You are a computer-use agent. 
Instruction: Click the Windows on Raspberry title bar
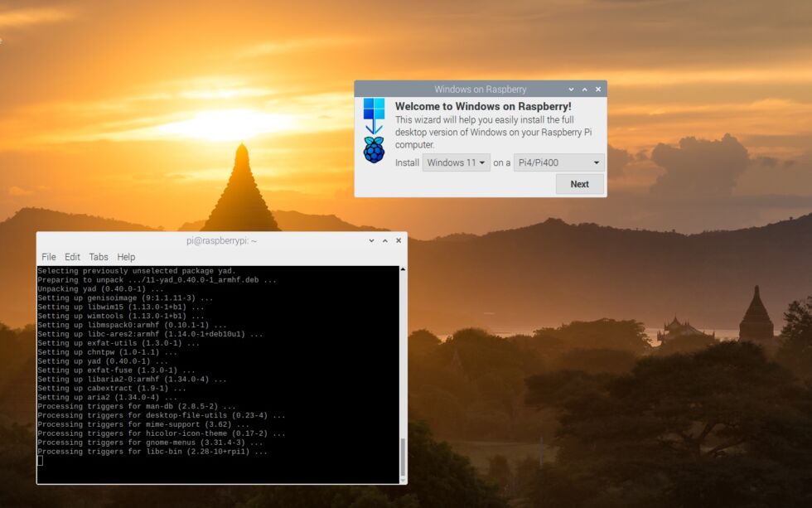480,89
